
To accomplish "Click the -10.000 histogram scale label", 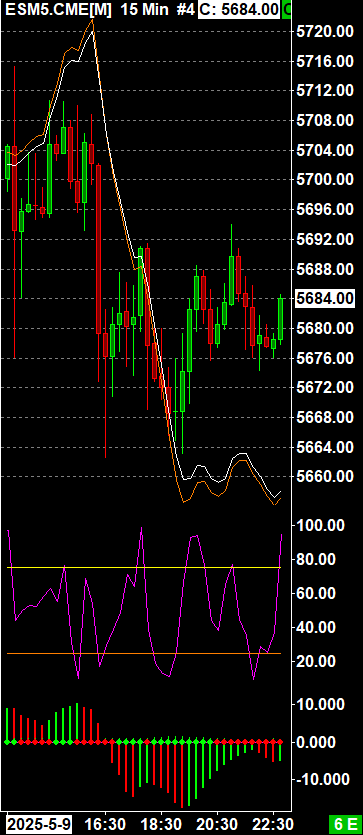I will 325,780.
